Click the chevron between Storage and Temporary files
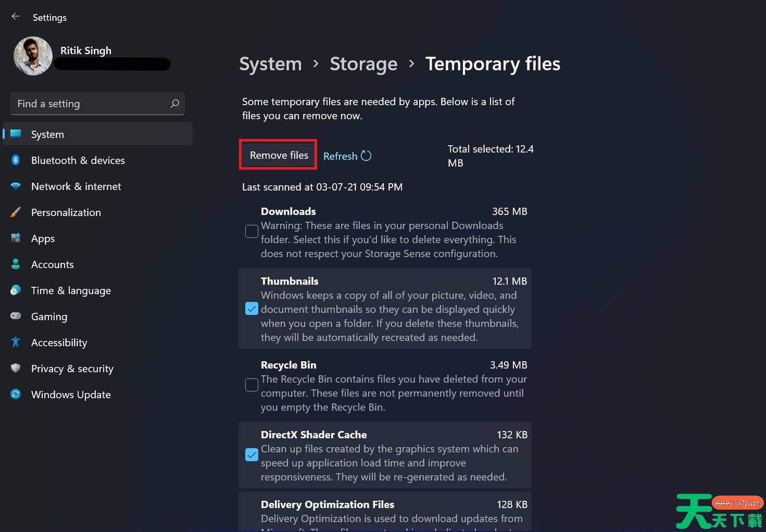The height and width of the screenshot is (532, 766). click(x=411, y=64)
